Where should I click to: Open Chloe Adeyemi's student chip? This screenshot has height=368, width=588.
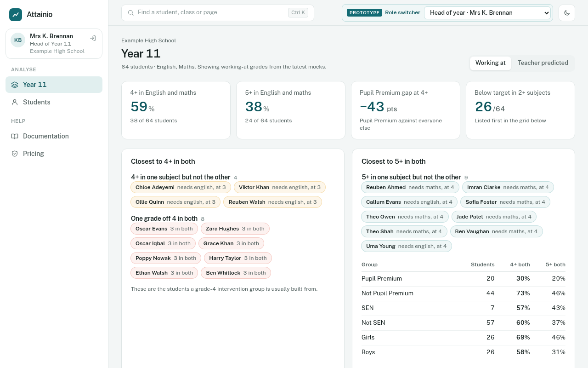[181, 187]
